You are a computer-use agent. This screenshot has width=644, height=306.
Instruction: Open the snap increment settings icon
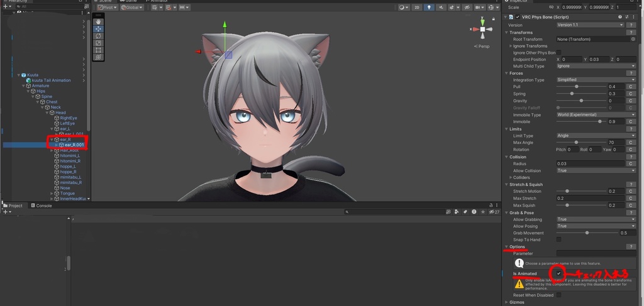183,8
